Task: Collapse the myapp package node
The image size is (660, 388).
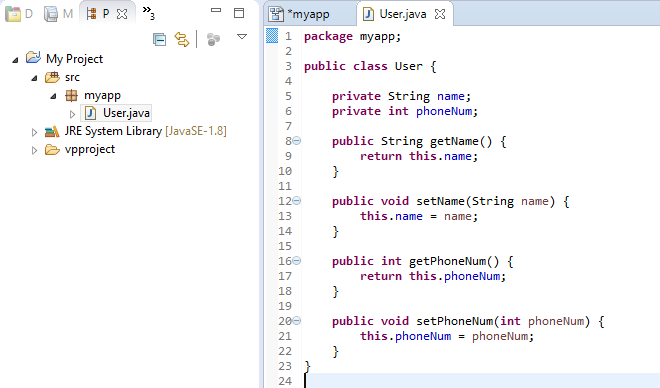Action: pos(53,96)
